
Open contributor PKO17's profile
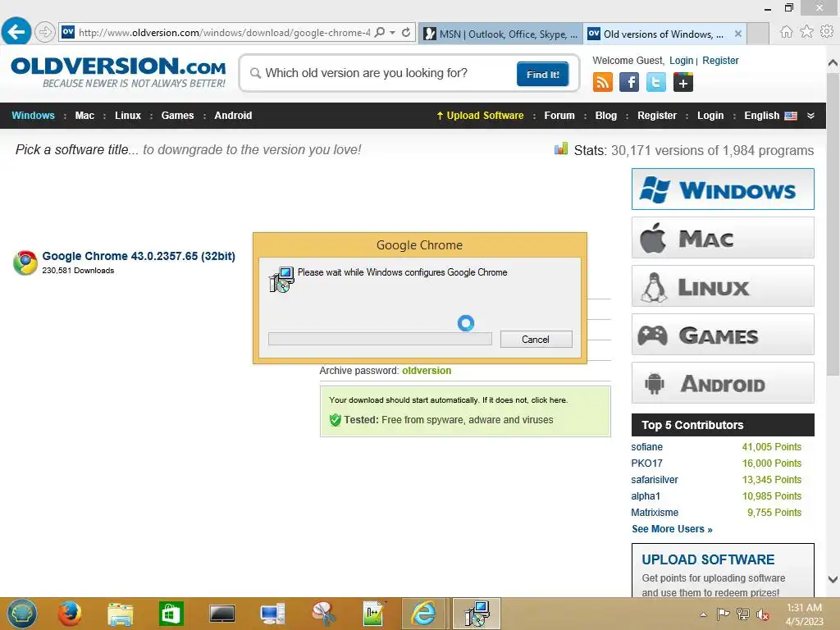[x=646, y=463]
